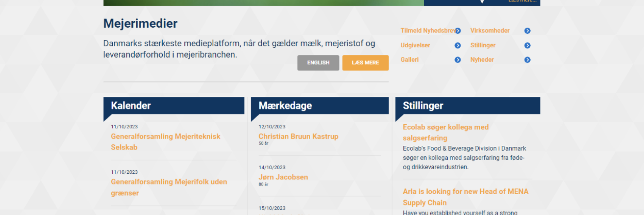This screenshot has height=215, width=644.
Task: Switch site language with ENGLISH button
Action: coord(318,63)
